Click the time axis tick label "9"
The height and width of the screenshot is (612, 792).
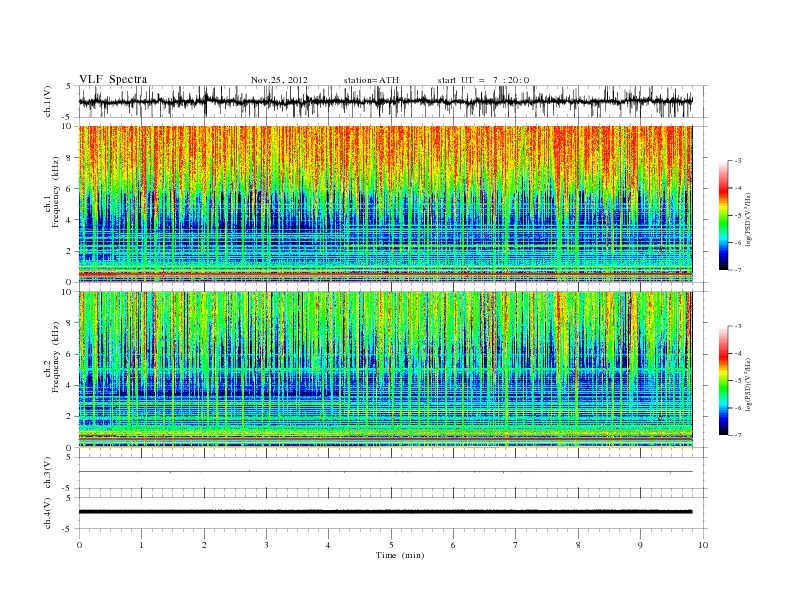pyautogui.click(x=640, y=545)
